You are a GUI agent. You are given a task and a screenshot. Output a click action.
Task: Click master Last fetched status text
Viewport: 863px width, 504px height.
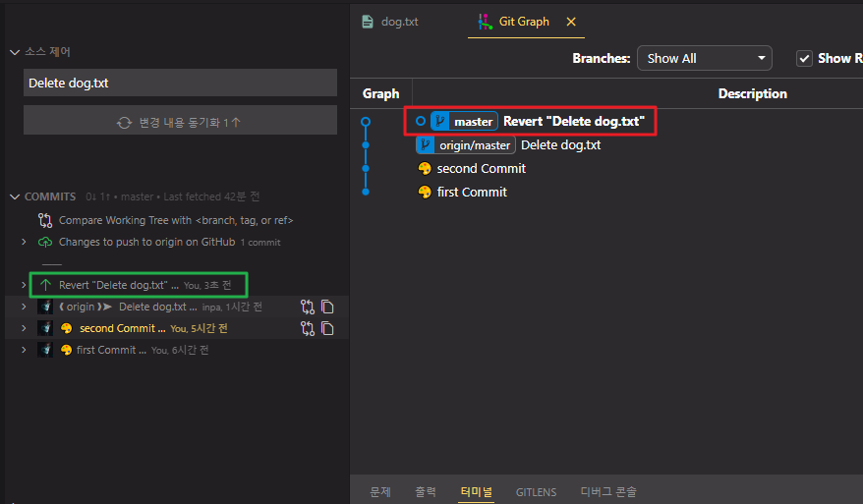[x=190, y=196]
